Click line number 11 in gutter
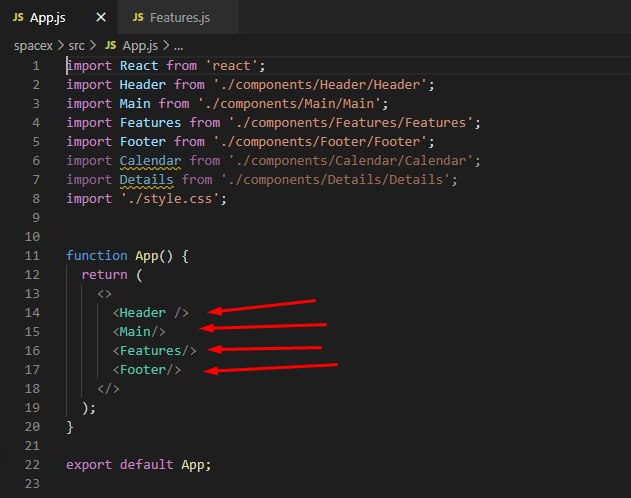This screenshot has width=631, height=498. [x=32, y=255]
